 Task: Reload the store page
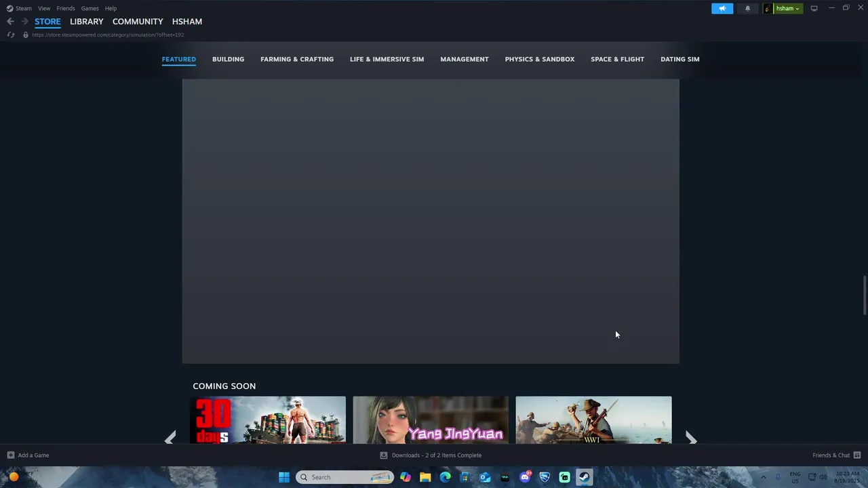[10, 35]
